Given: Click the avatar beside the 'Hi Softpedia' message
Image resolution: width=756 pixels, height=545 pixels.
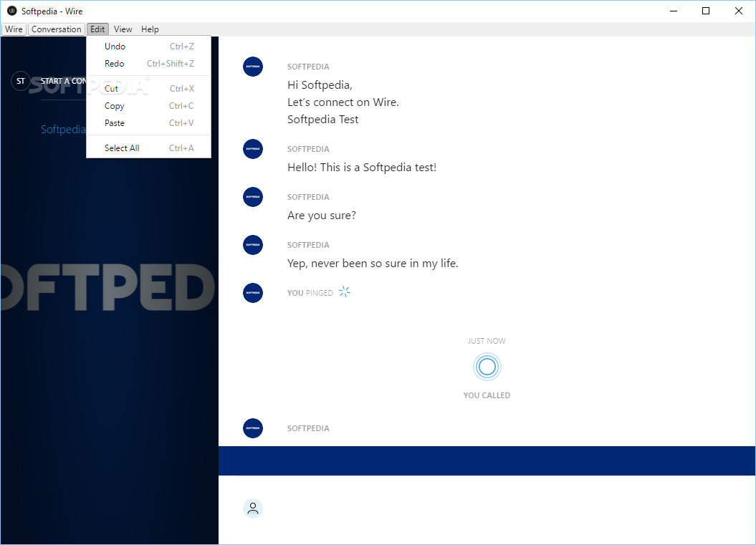Looking at the screenshot, I should point(253,67).
